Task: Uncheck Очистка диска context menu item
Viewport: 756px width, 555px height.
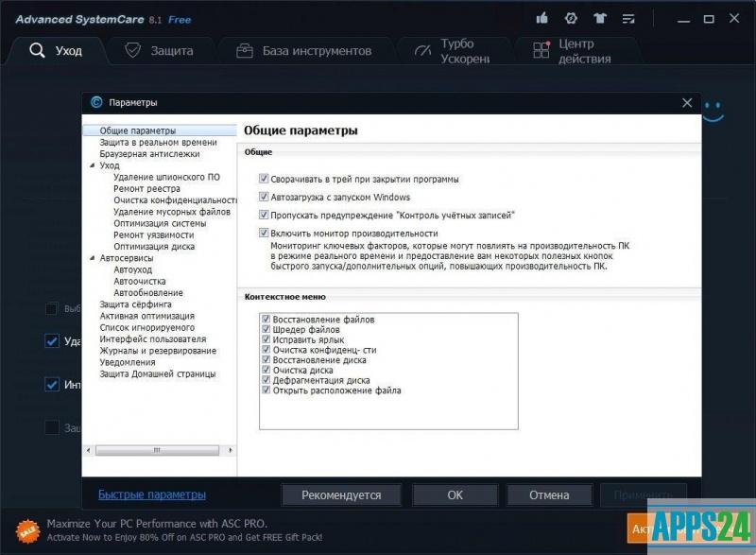Action: [266, 370]
